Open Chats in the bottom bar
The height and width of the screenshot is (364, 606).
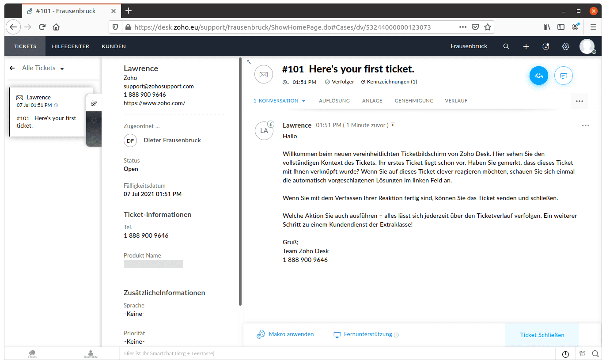pyautogui.click(x=32, y=354)
